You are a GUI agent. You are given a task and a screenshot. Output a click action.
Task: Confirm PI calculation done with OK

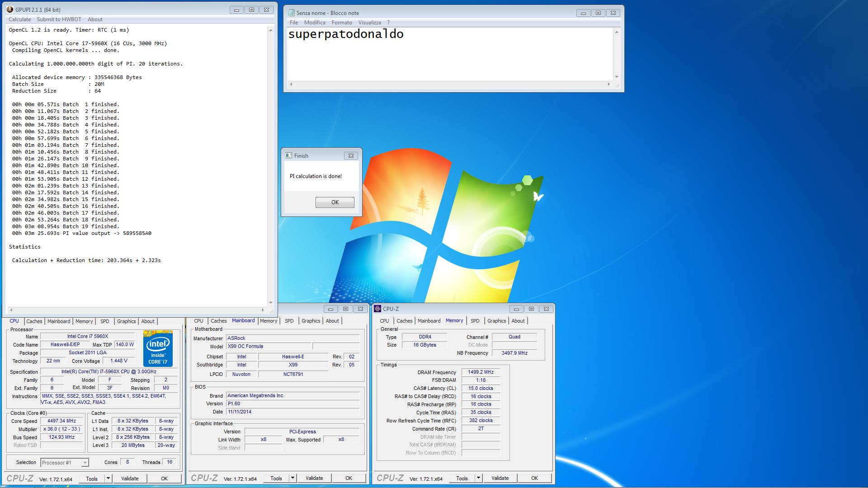click(x=335, y=202)
